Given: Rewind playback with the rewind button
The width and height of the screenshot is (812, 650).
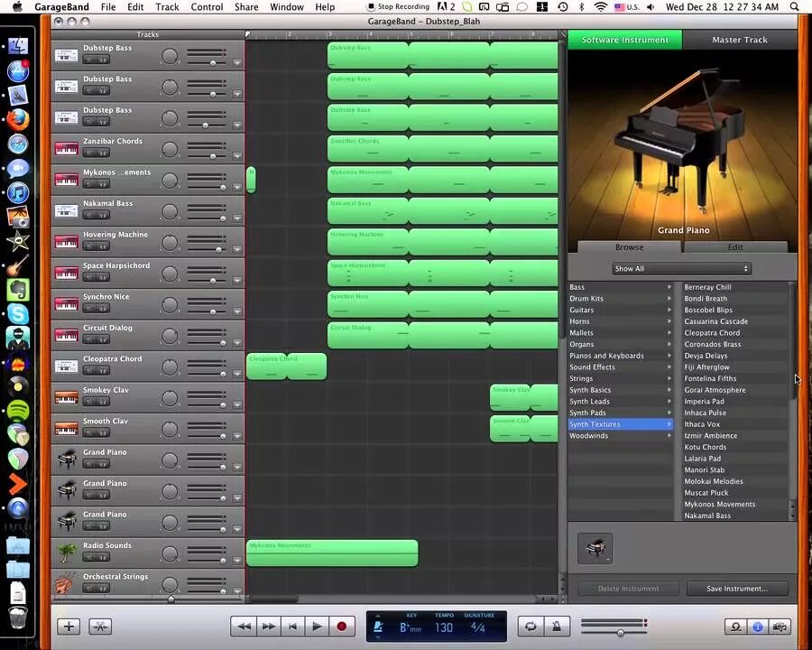Looking at the screenshot, I should pyautogui.click(x=244, y=627).
